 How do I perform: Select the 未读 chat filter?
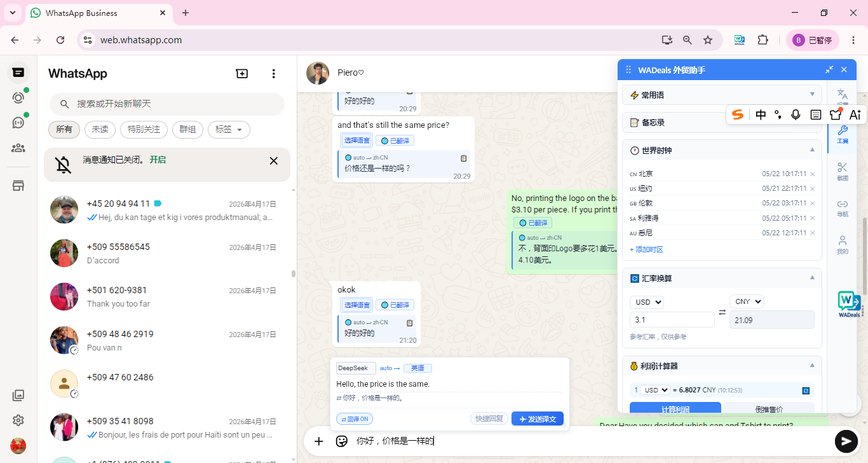100,130
